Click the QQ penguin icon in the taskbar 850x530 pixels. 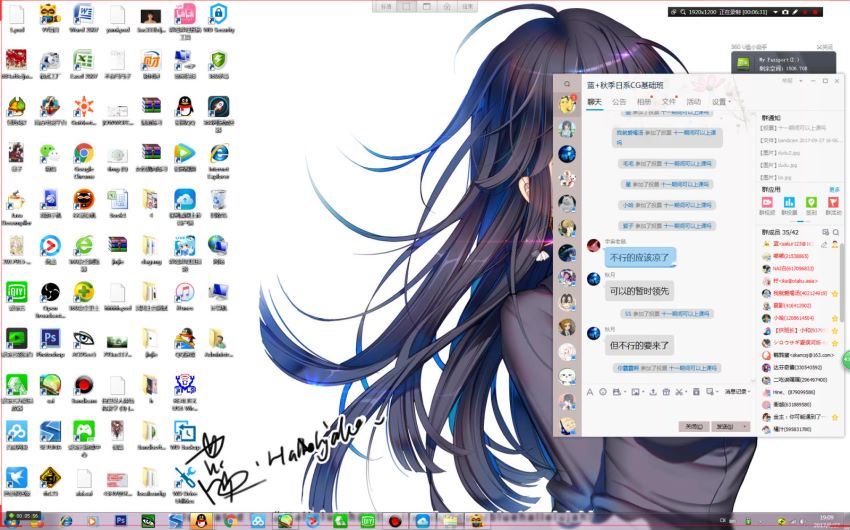[x=201, y=521]
